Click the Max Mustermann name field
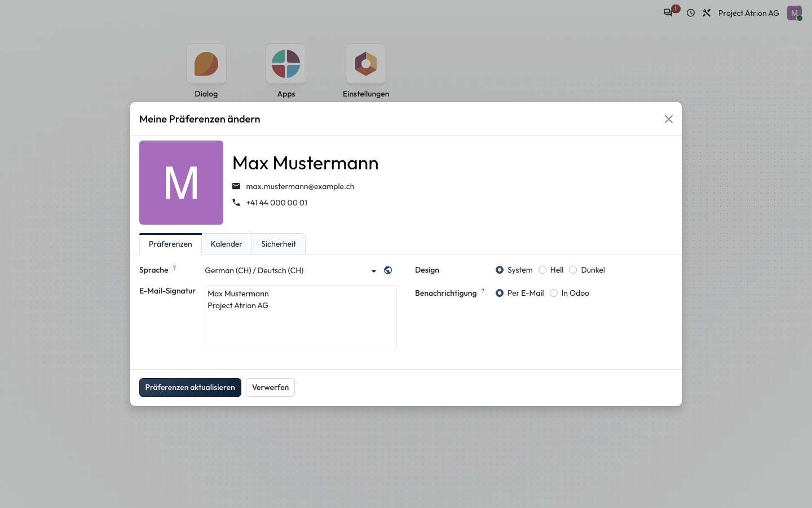 pos(306,163)
